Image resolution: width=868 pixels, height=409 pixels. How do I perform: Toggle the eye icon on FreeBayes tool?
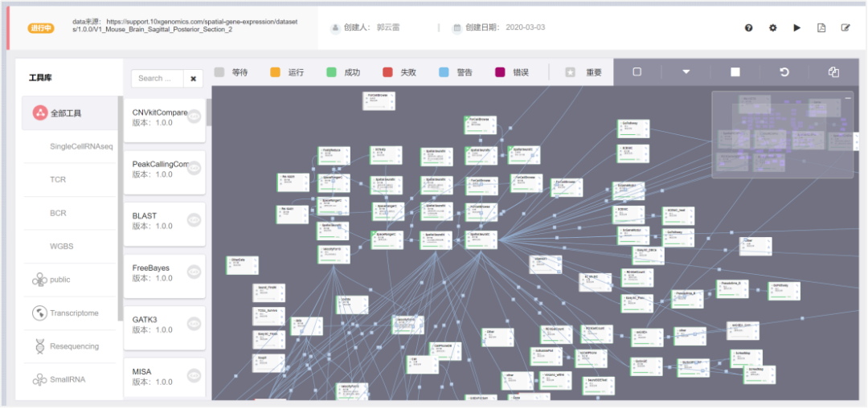point(194,272)
